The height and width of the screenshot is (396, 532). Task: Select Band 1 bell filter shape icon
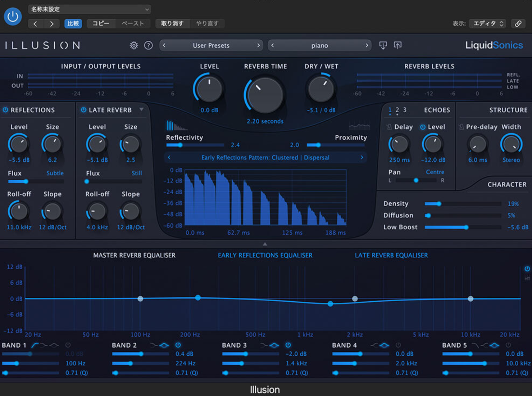pos(54,345)
